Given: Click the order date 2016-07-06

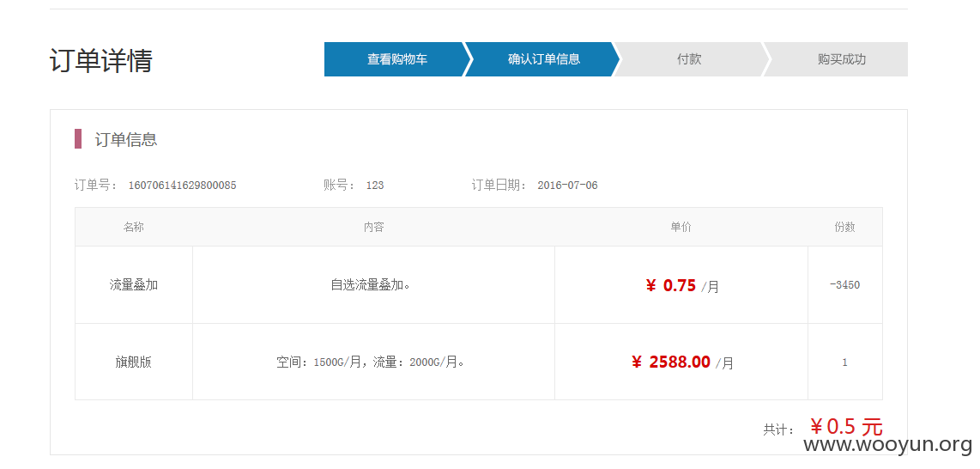Looking at the screenshot, I should click(x=567, y=185).
